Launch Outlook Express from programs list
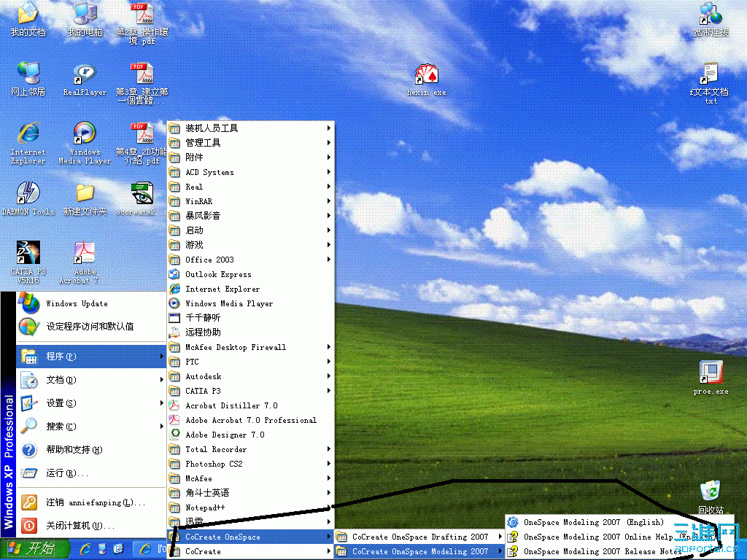Viewport: 747px width, 560px height. [x=251, y=274]
